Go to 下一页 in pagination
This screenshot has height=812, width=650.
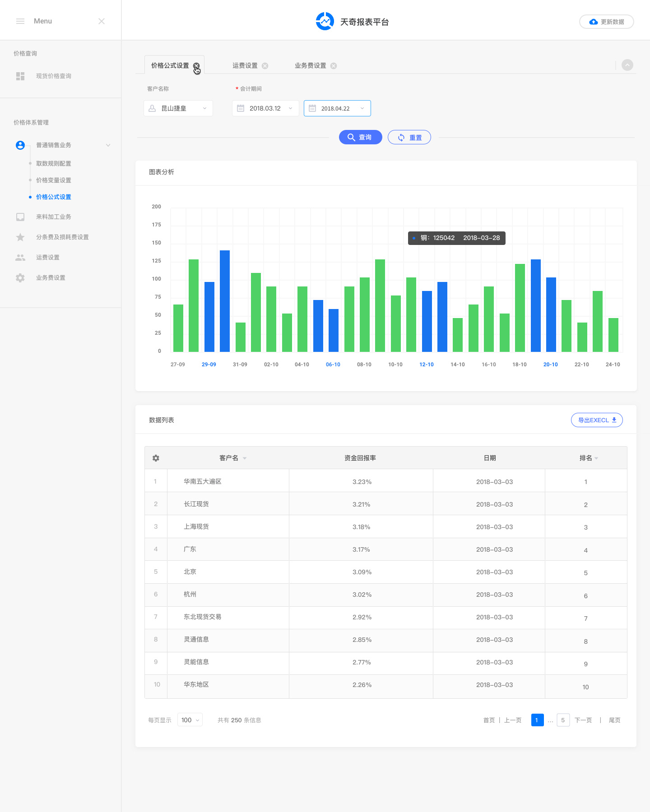583,720
